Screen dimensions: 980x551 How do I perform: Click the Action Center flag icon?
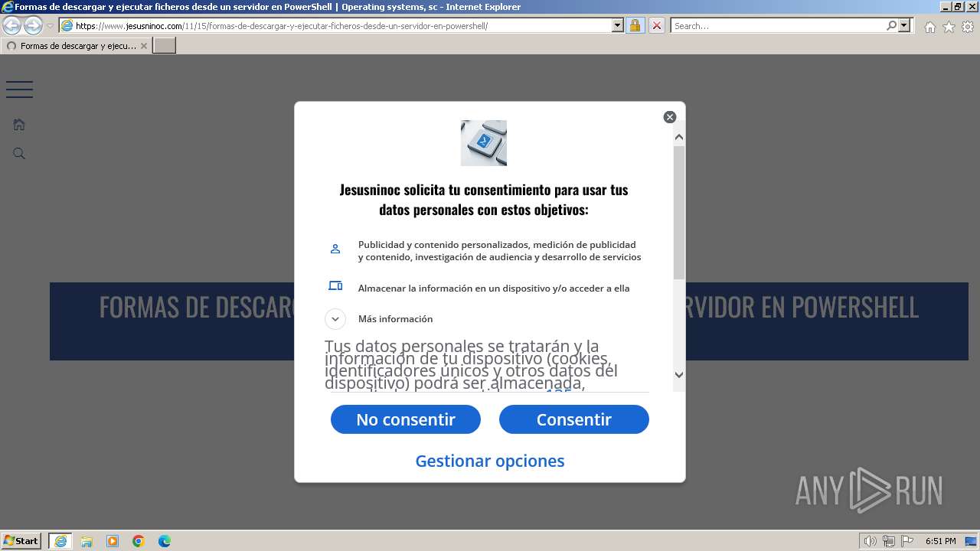coord(907,541)
